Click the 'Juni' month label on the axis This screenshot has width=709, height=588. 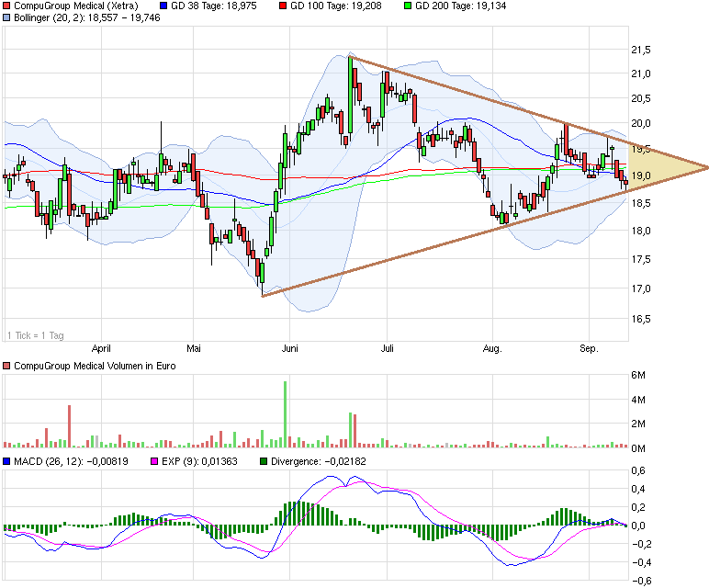[290, 348]
